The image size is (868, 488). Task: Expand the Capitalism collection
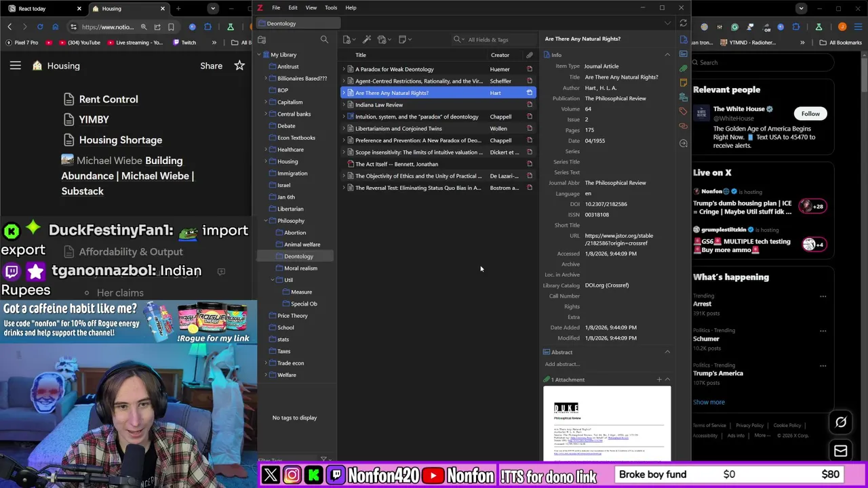(x=266, y=102)
